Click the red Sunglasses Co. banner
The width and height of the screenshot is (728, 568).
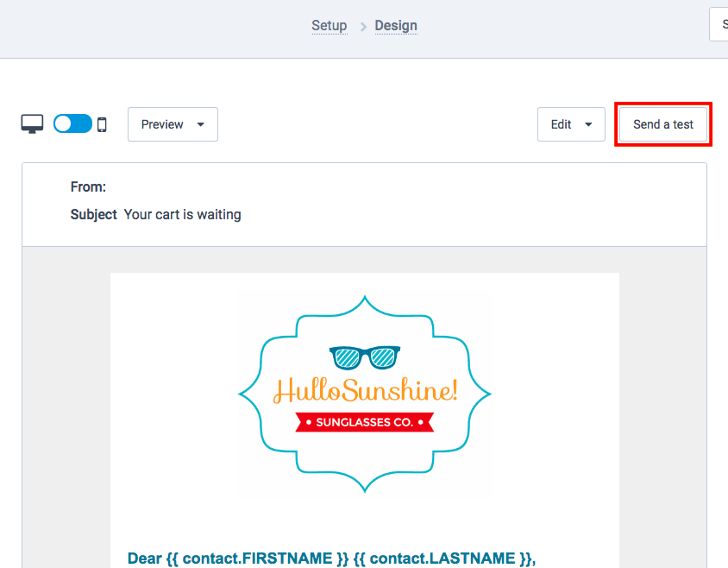(365, 422)
